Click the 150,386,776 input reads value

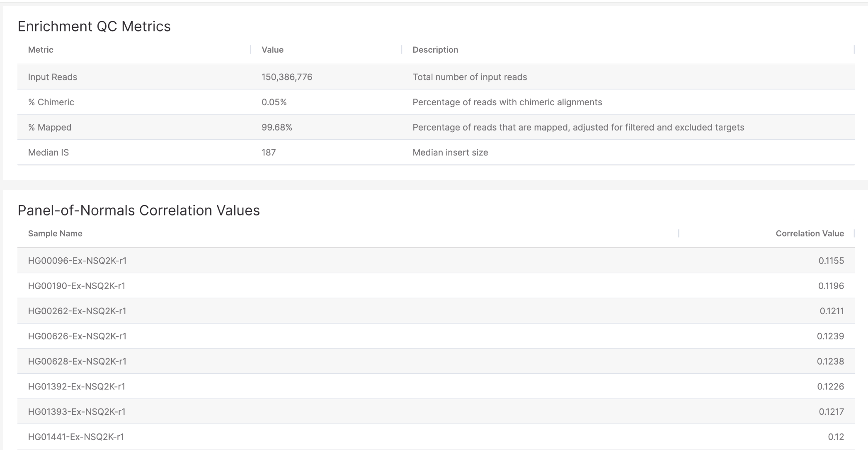(x=287, y=77)
